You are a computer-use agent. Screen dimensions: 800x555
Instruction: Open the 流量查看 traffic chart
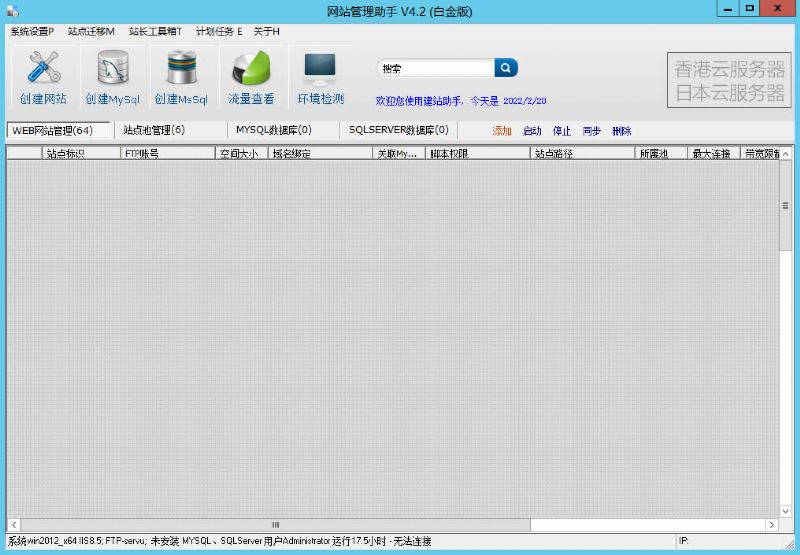pos(251,70)
